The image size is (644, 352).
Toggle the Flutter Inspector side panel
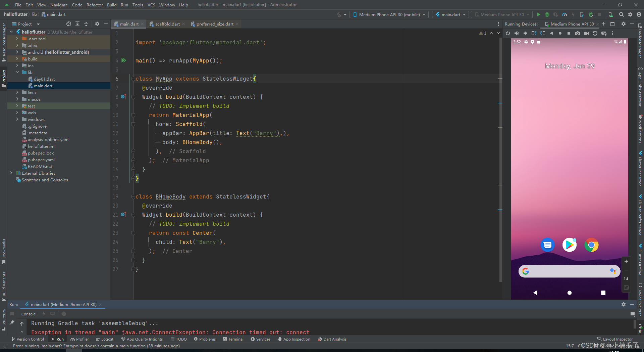[x=640, y=168]
